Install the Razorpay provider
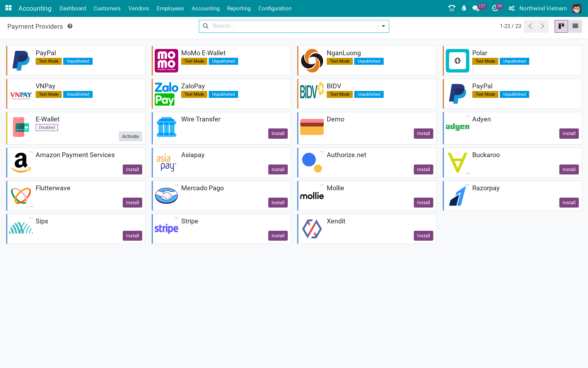 pyautogui.click(x=569, y=203)
